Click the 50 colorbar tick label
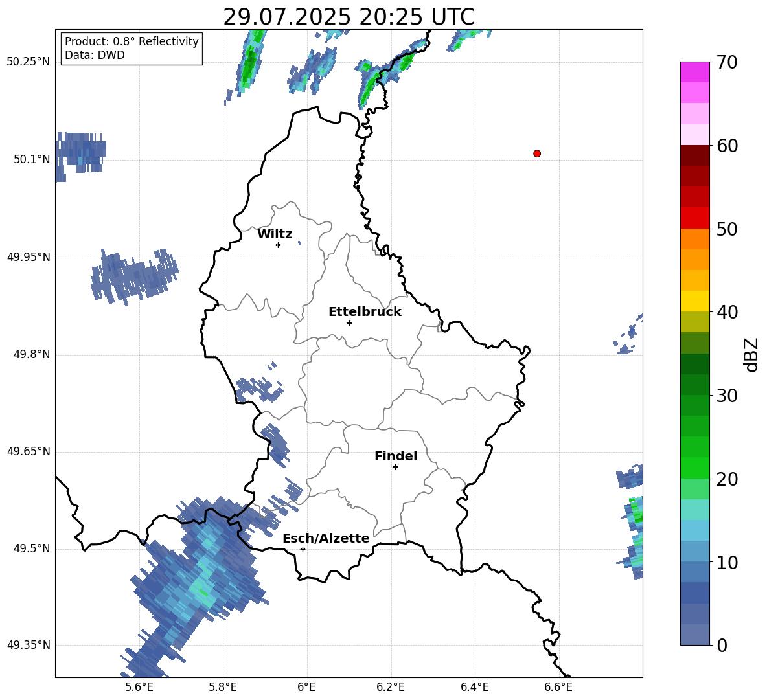 [726, 229]
